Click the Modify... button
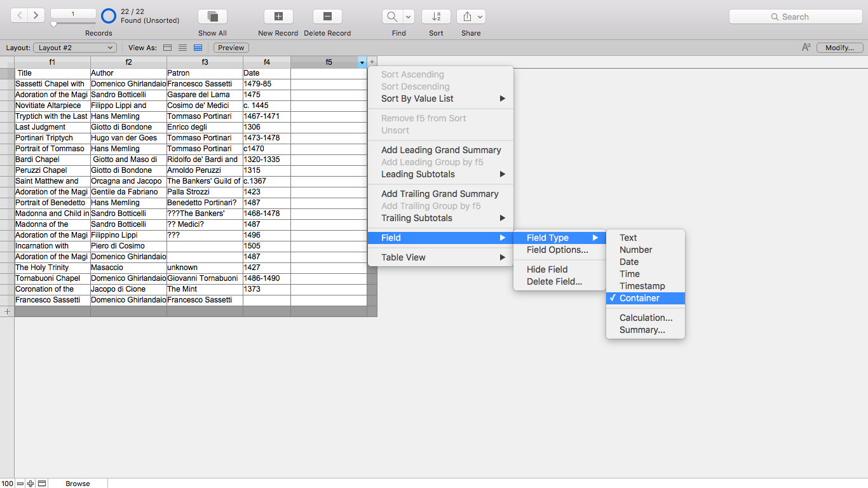868x488 pixels. point(840,48)
